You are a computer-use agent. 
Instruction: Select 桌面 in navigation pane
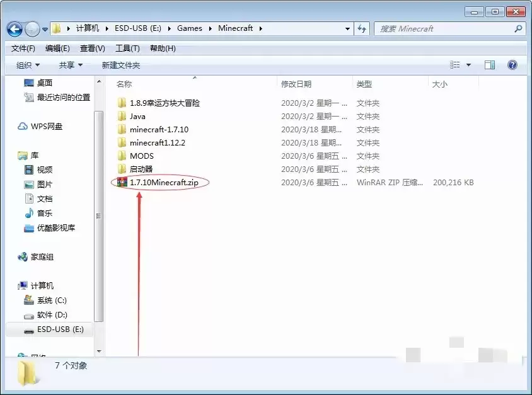(45, 83)
